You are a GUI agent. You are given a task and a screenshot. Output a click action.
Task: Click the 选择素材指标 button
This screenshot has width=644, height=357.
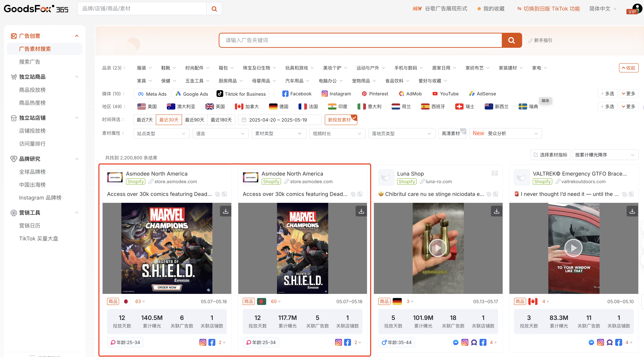(550, 155)
